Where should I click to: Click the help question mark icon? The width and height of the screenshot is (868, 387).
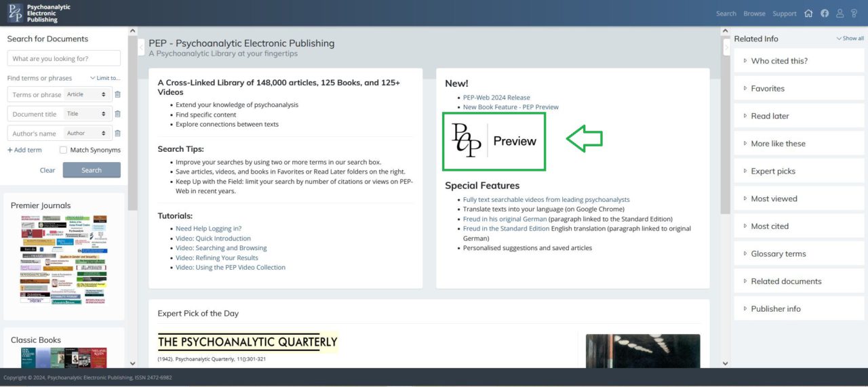(854, 14)
